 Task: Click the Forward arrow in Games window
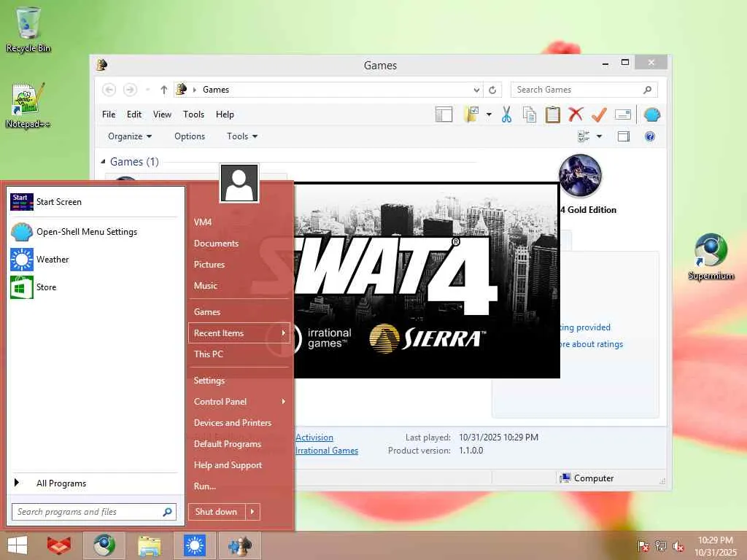pyautogui.click(x=130, y=90)
